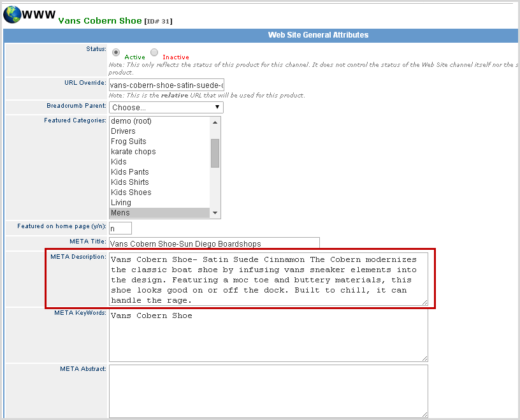Select 'Mens' category in the list
520x420 pixels.
click(159, 213)
